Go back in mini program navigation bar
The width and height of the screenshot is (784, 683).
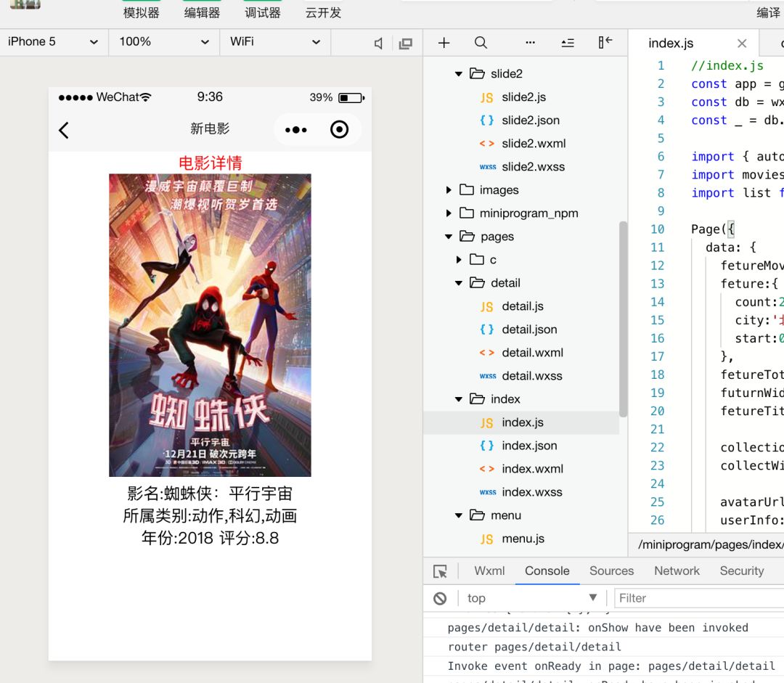(x=64, y=131)
